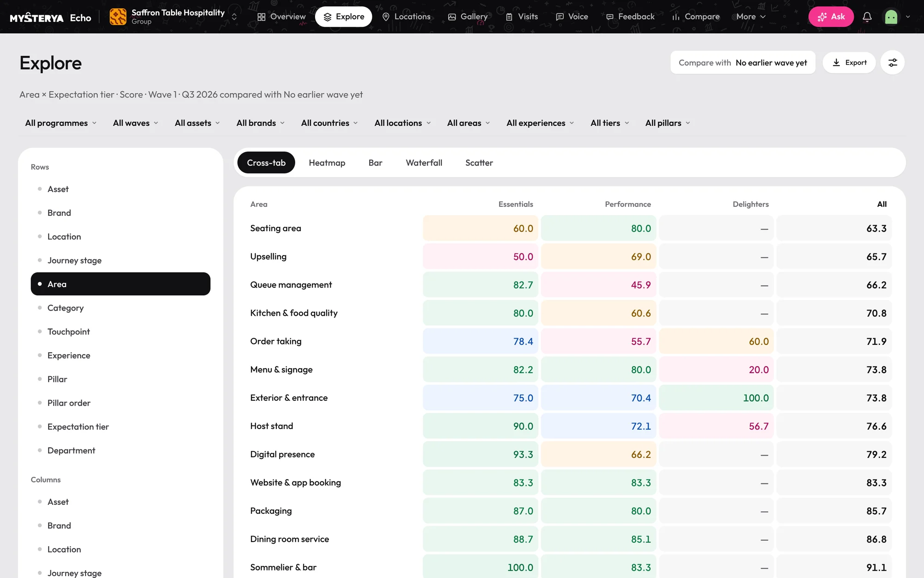Click the Ask assistant button

(x=831, y=17)
